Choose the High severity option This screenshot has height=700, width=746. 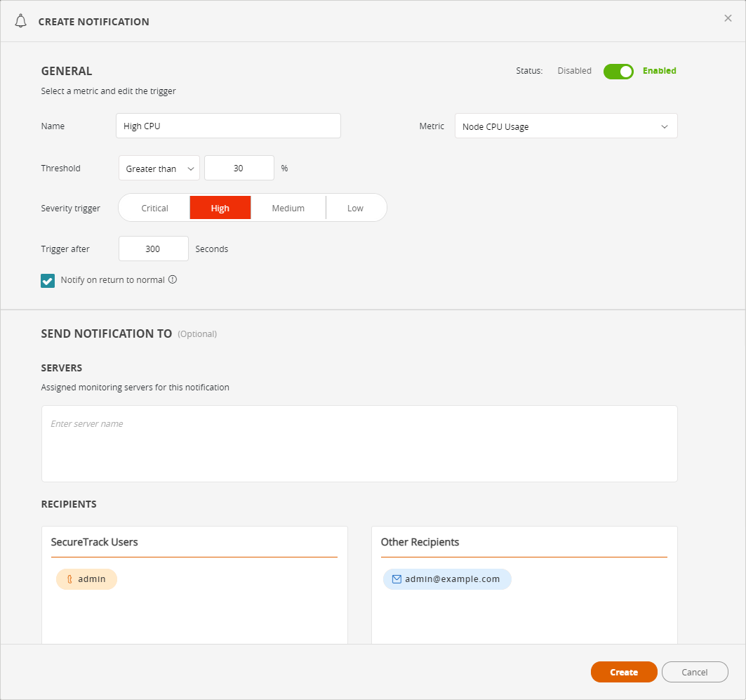pos(220,208)
